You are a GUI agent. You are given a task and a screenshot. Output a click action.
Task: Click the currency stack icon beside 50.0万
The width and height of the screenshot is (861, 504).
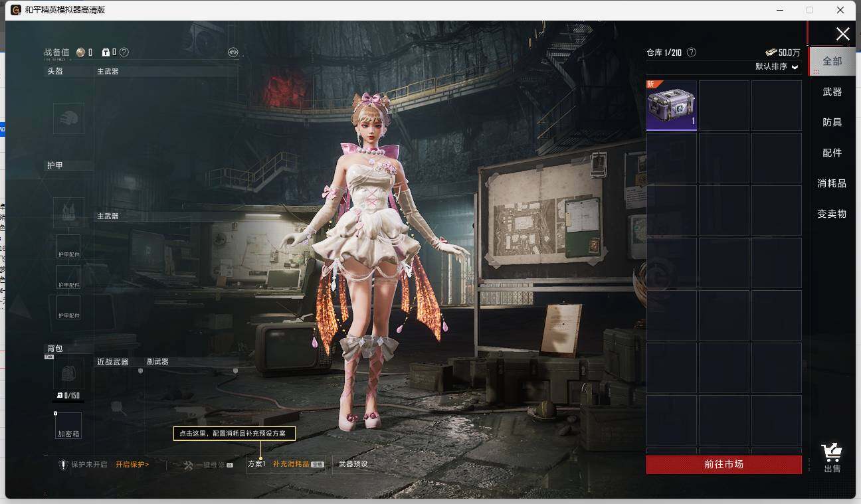pos(771,52)
